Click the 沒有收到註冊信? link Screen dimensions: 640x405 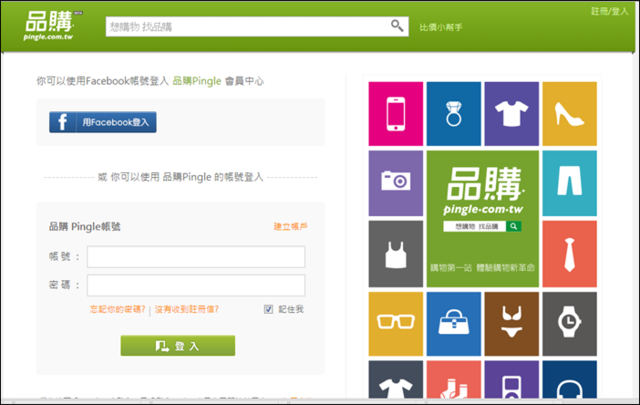coord(187,309)
